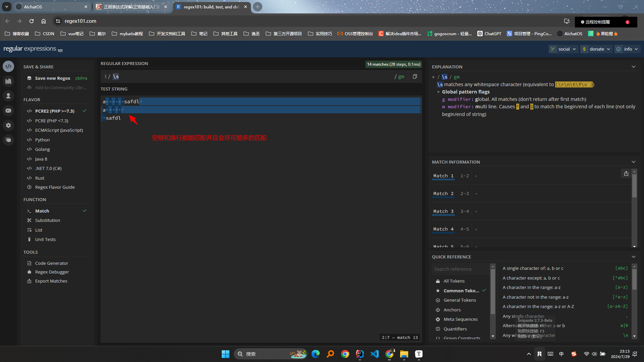Select the Python flavor option
Screen dimensions: 644x362
42,140
